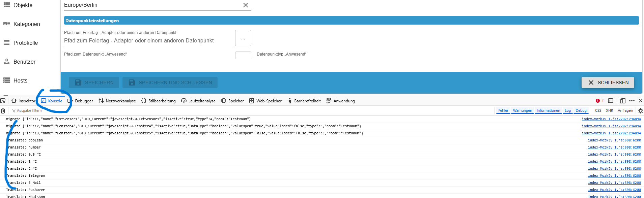Click the Protokolle lines icon
This screenshot has height=198, width=644.
click(7, 42)
